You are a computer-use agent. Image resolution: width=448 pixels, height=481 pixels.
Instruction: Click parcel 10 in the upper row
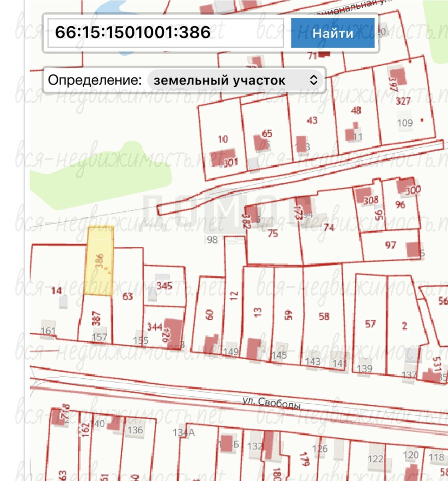[x=222, y=139]
